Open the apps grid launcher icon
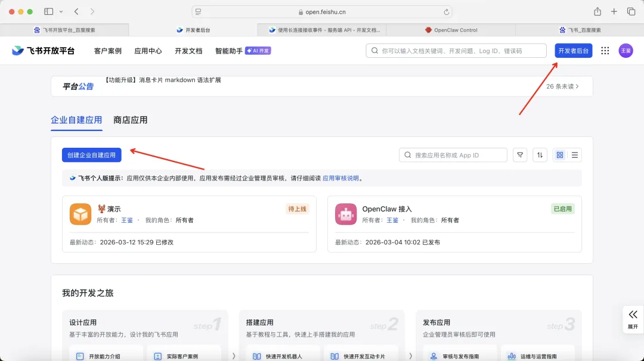Viewport: 644px width, 361px height. pyautogui.click(x=605, y=51)
